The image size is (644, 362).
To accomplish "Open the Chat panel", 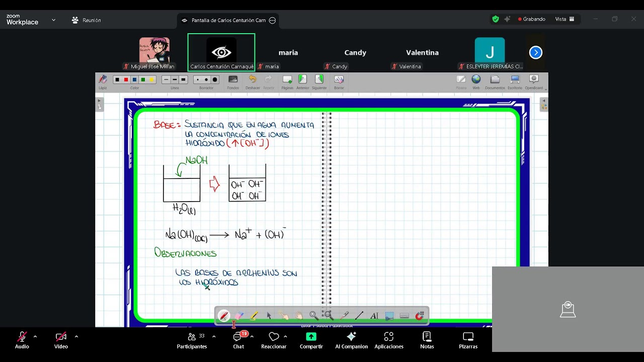I will click(x=238, y=340).
